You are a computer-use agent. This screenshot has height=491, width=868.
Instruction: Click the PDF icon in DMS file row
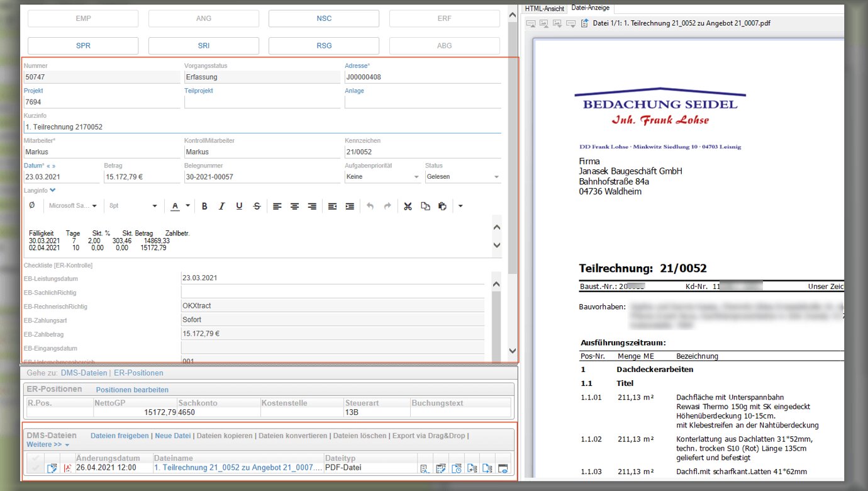point(68,468)
